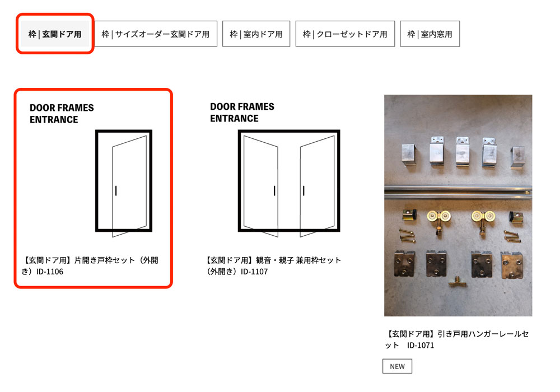Click the single door frame illustration
Image resolution: width=560 pixels, height=392 pixels.
coord(124,183)
